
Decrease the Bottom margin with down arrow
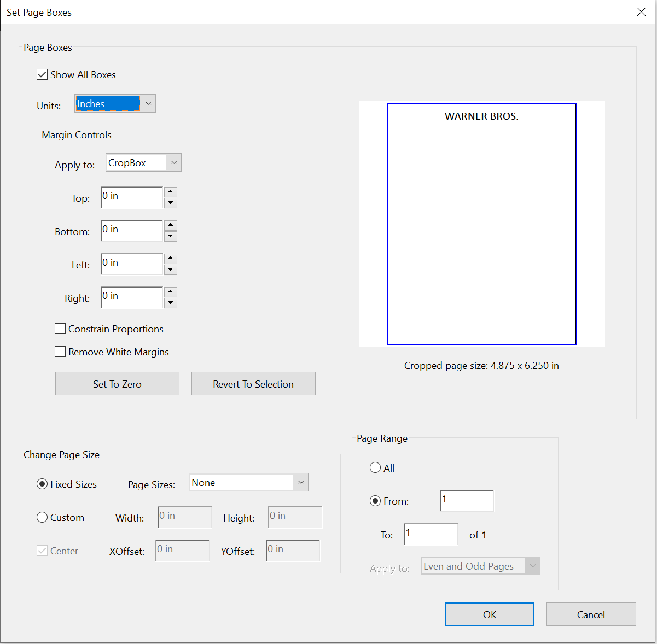coord(171,236)
